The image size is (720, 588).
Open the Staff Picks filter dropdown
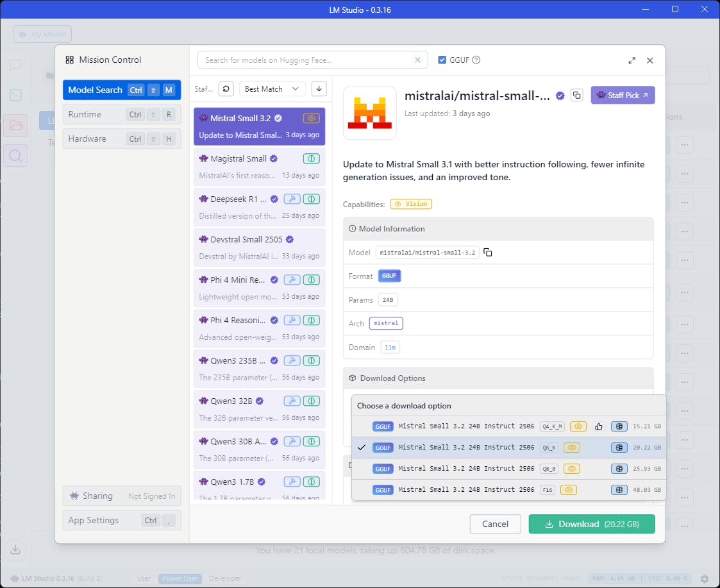pyautogui.click(x=203, y=88)
